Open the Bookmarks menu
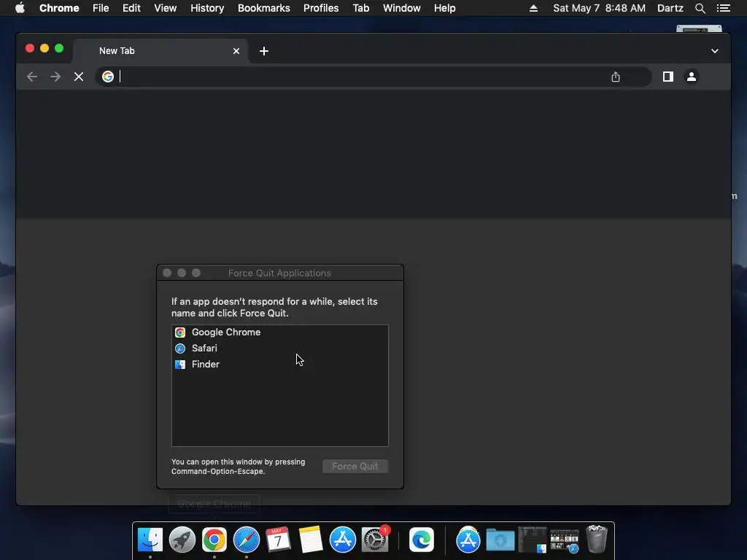Image resolution: width=747 pixels, height=560 pixels. click(x=264, y=8)
